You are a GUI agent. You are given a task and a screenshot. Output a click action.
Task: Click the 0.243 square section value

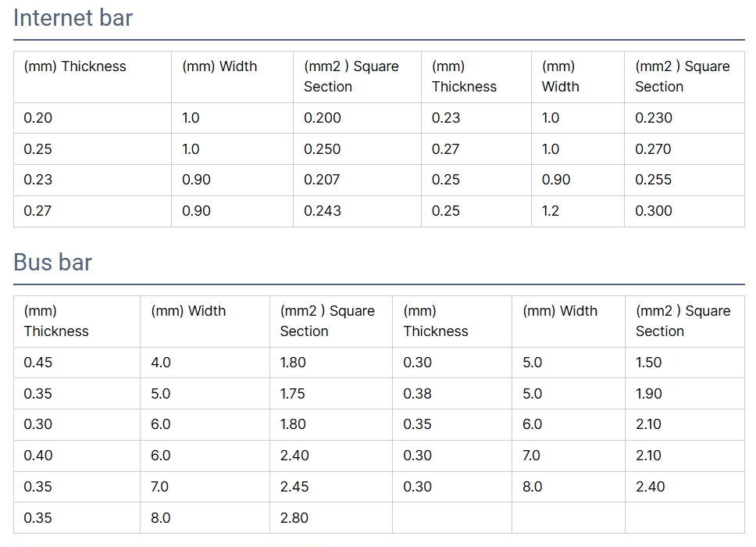(323, 211)
